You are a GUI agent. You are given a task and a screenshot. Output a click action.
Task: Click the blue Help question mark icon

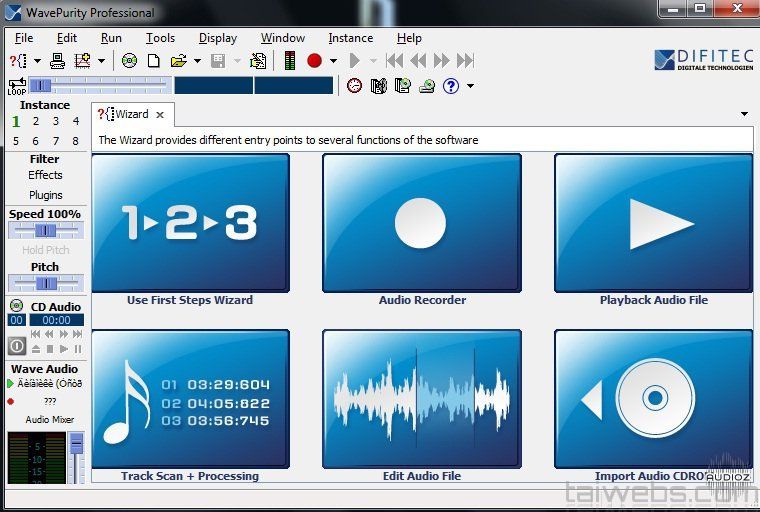coord(451,86)
